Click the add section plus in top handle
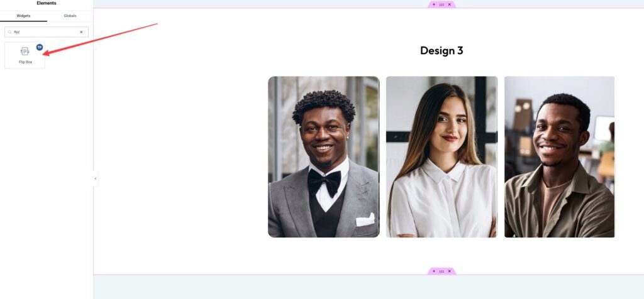The width and height of the screenshot is (644, 299). pos(433,4)
